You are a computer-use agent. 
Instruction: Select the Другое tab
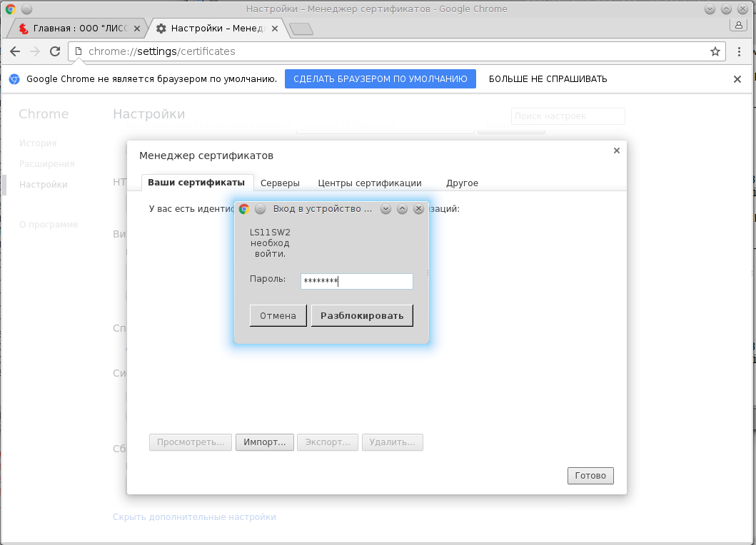462,183
